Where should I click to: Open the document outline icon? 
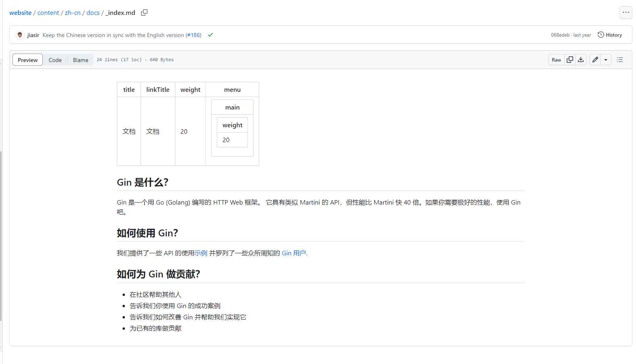click(620, 60)
